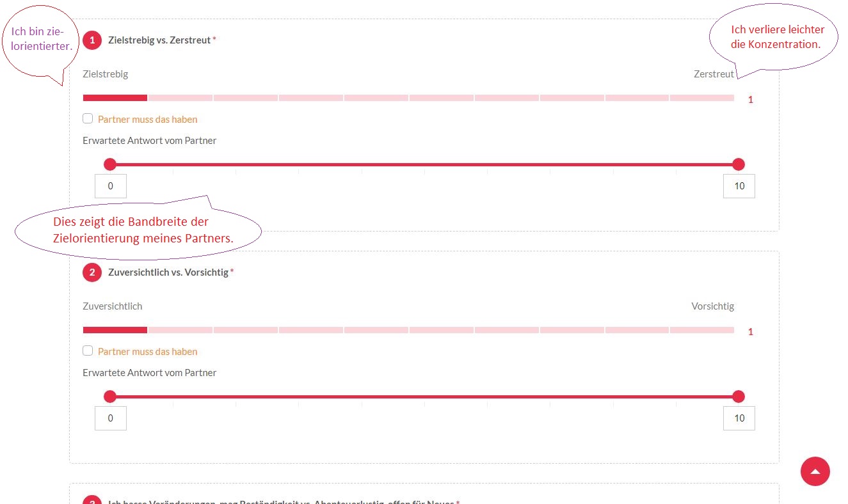Click left slider handle in Zielstrebig question
This screenshot has width=848, height=504.
click(110, 164)
